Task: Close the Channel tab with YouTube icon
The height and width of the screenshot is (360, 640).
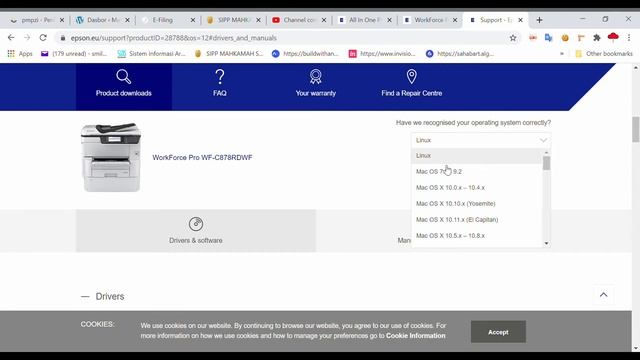Action: coord(324,20)
